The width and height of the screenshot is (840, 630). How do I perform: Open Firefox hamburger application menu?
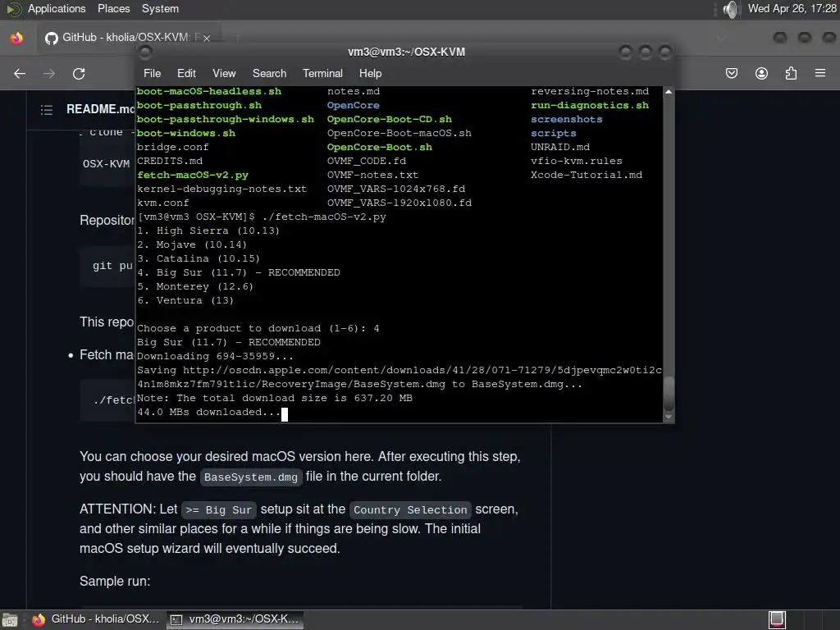pyautogui.click(x=820, y=73)
